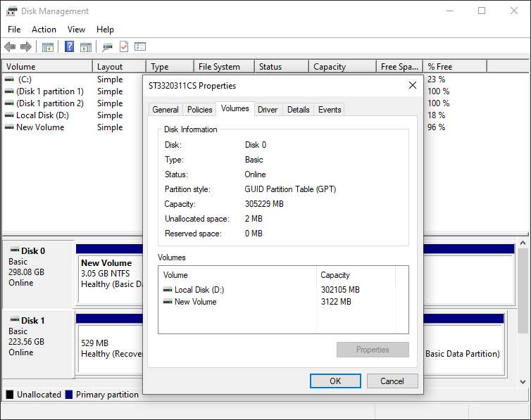
Task: Open the Policies tab
Action: pyautogui.click(x=200, y=110)
